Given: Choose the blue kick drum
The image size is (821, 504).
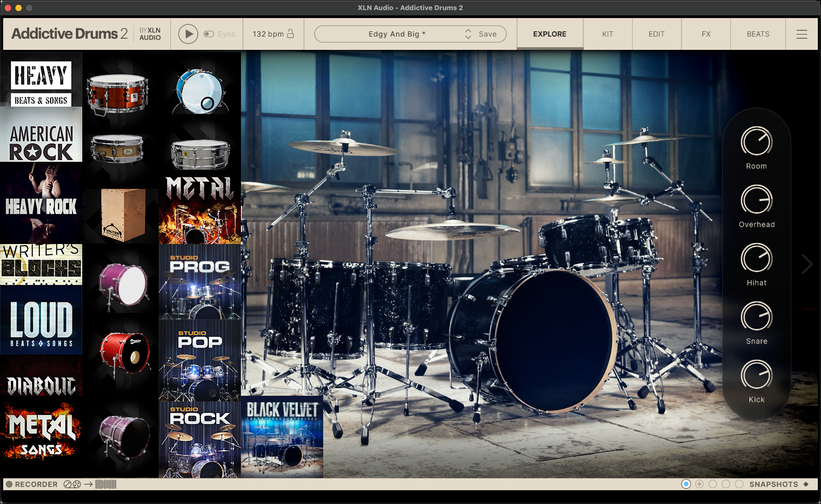Looking at the screenshot, I should coord(200,91).
